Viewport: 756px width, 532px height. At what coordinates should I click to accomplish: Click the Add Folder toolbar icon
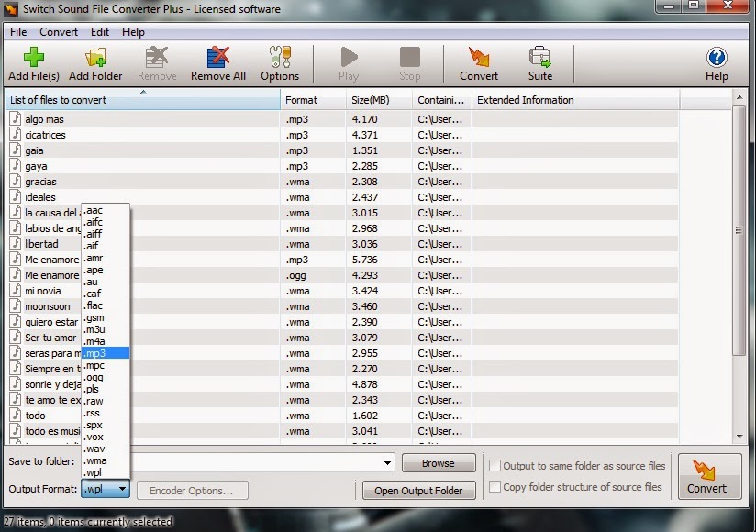[x=95, y=58]
